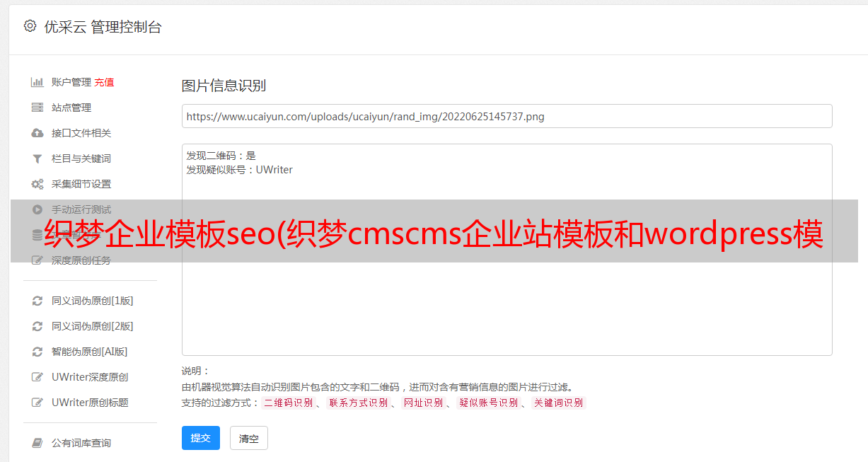Select the 关键词识别 filter tag
This screenshot has width=868, height=462.
pyautogui.click(x=559, y=403)
